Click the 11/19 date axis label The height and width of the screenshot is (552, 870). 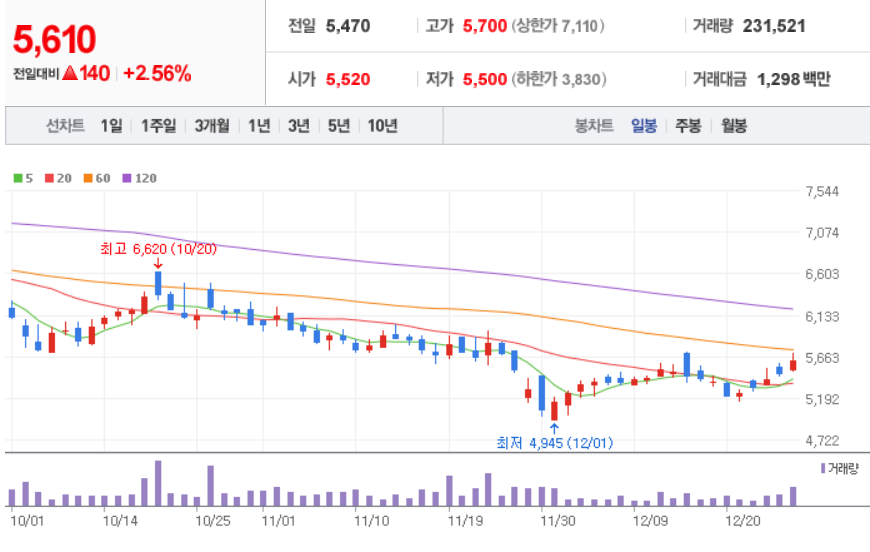(x=465, y=521)
